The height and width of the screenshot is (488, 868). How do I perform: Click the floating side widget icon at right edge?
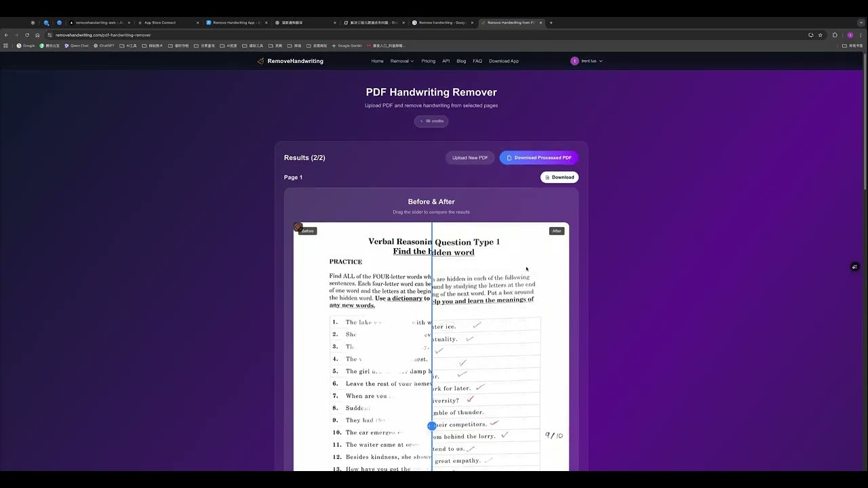click(855, 267)
